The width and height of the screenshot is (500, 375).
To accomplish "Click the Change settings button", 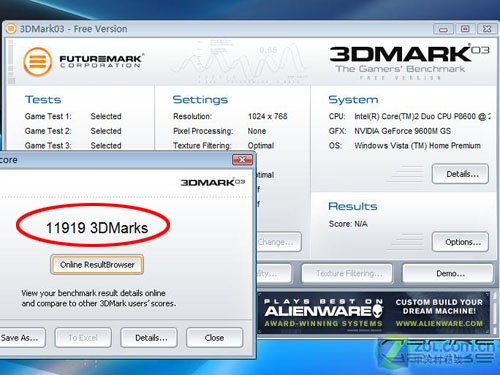I will pos(279,242).
